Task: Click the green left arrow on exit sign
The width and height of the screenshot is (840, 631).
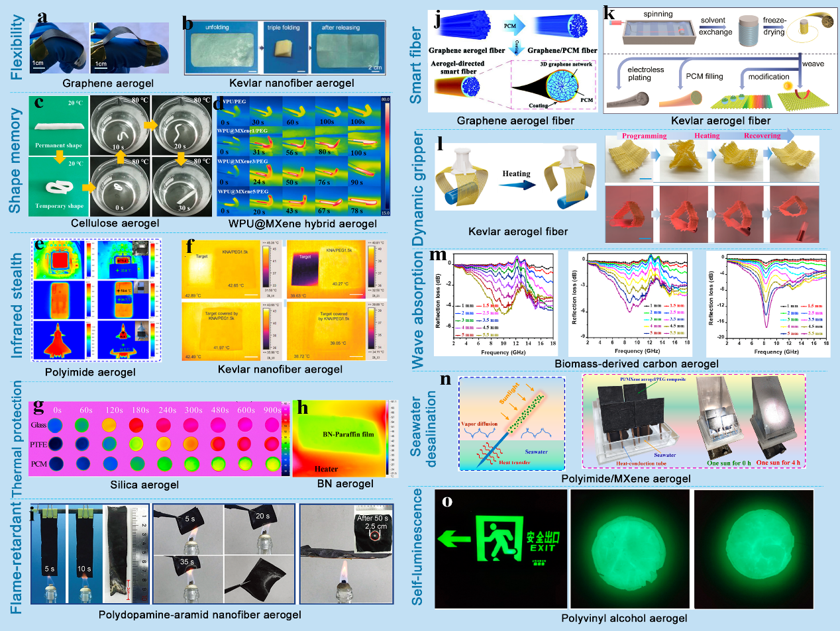Action: tap(454, 539)
